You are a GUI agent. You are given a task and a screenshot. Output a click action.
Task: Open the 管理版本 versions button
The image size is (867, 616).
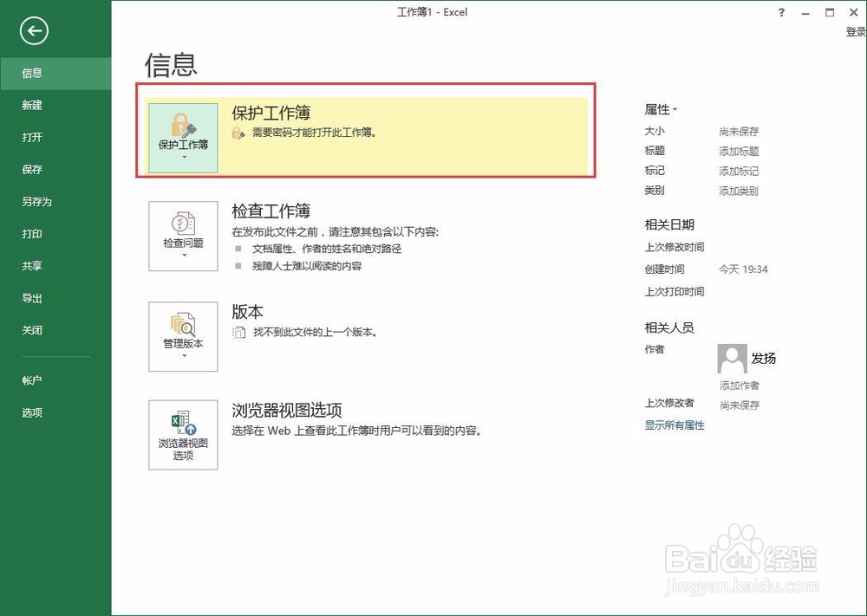183,336
